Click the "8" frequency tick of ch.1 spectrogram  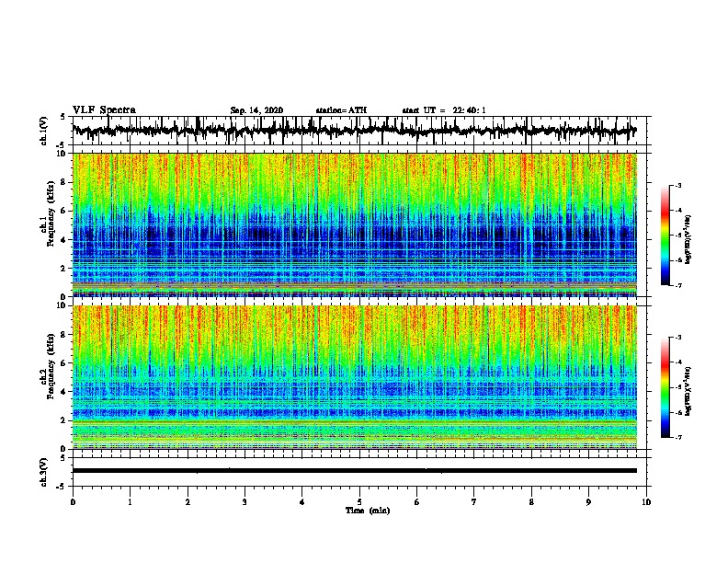[63, 182]
